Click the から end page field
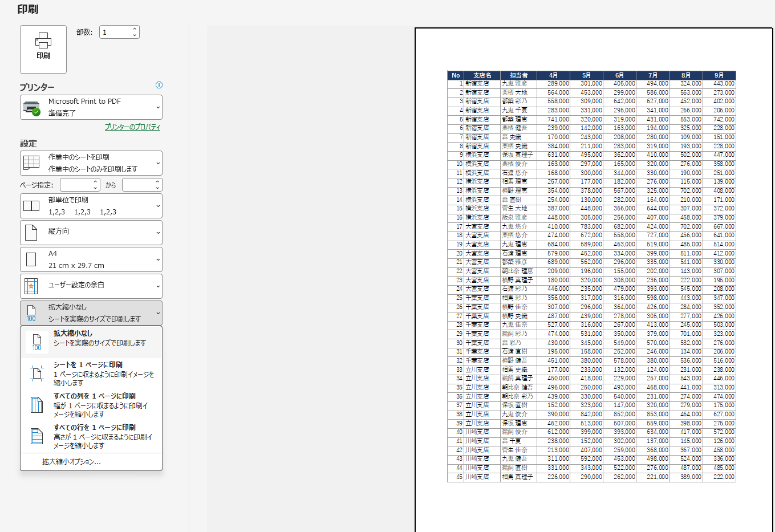This screenshot has height=532, width=775. click(x=138, y=185)
